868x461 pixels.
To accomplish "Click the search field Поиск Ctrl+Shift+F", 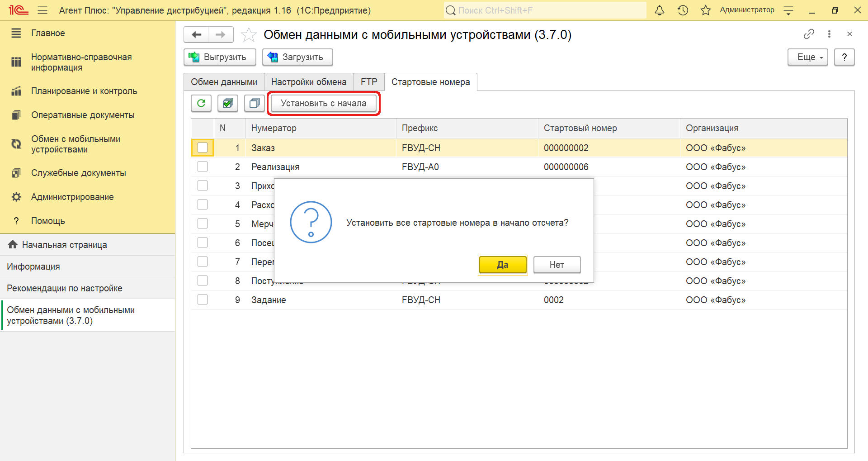I will (x=545, y=10).
